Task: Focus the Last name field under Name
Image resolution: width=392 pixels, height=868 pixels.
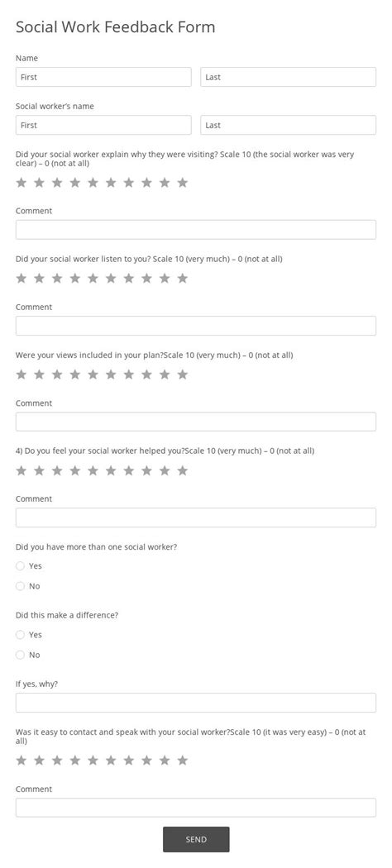Action: point(288,77)
